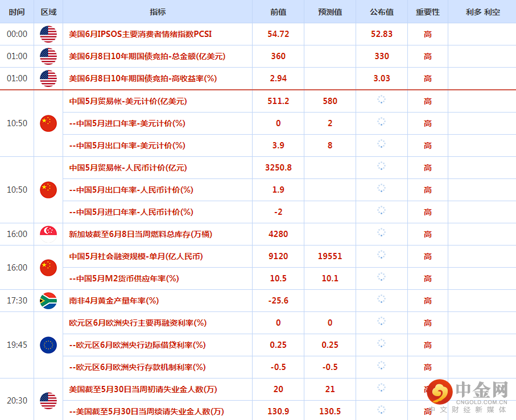The height and width of the screenshot is (420, 516).
Task: Click the 时间 column header
Action: tap(17, 12)
